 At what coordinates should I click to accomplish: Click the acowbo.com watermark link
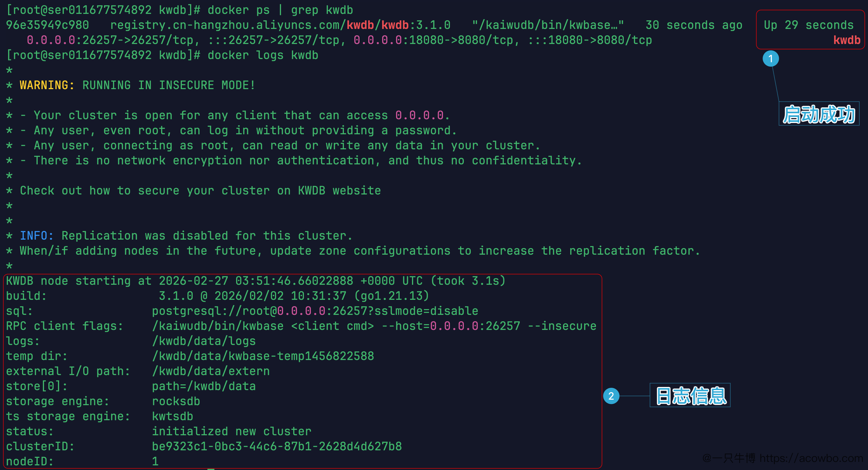811,458
